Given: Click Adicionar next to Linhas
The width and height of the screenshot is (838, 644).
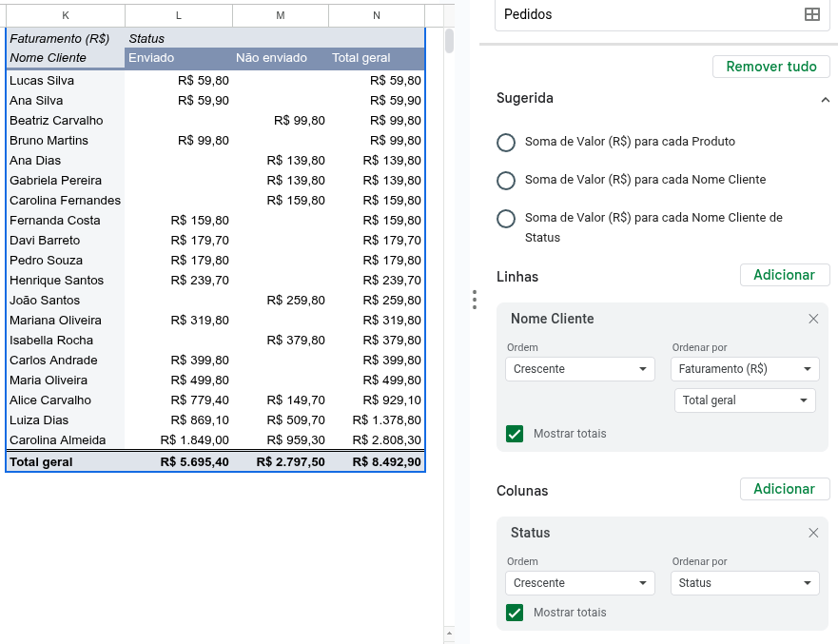Looking at the screenshot, I should point(784,275).
